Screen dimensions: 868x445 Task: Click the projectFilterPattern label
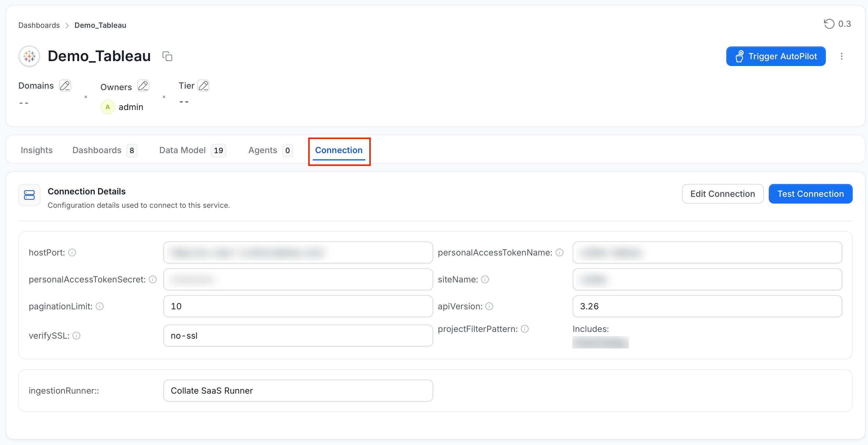pyautogui.click(x=478, y=329)
